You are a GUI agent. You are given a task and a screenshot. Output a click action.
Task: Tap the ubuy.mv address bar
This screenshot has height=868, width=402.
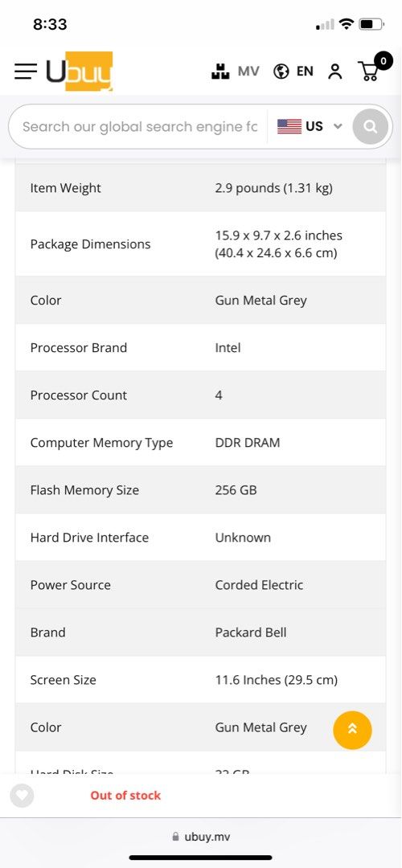[x=201, y=837]
